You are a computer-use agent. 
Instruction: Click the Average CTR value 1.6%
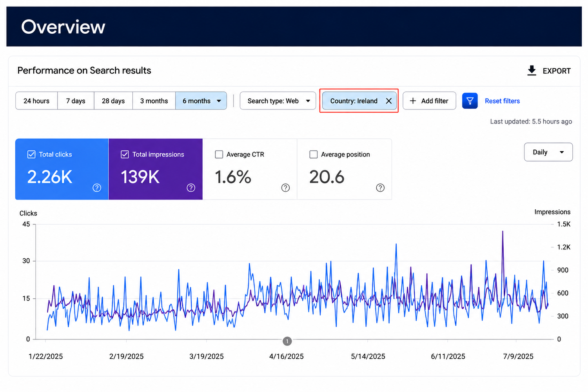click(x=233, y=177)
